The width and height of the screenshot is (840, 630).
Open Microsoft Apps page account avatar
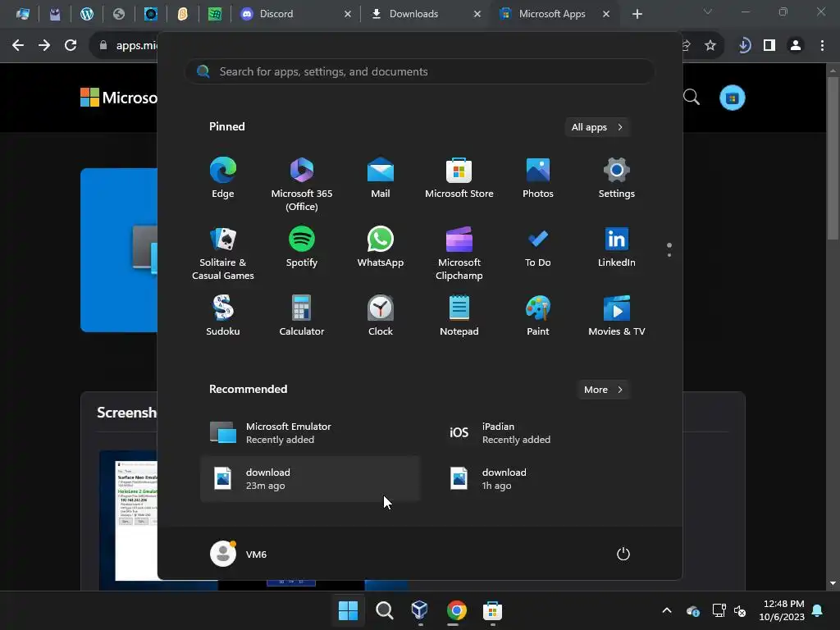[733, 98]
